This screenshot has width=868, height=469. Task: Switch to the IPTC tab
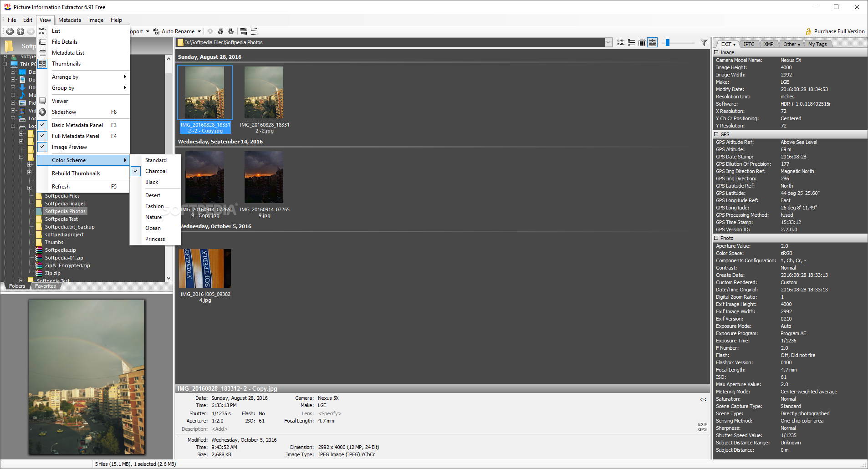(749, 44)
